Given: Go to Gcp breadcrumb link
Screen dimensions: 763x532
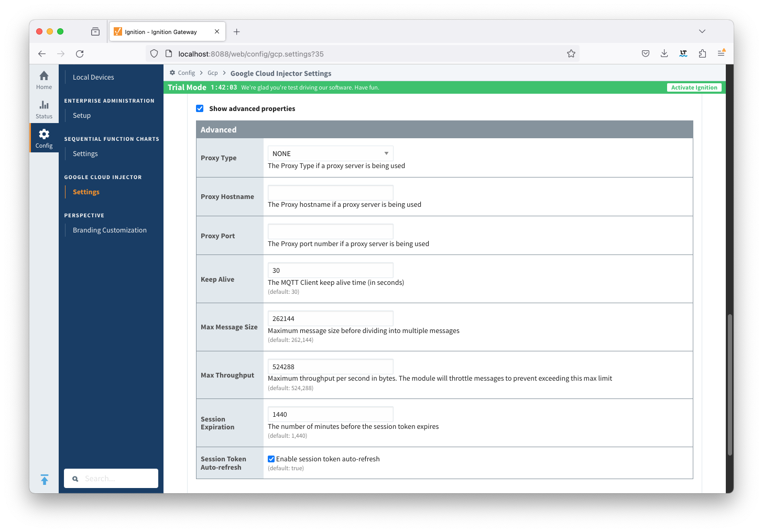Looking at the screenshot, I should (212, 73).
